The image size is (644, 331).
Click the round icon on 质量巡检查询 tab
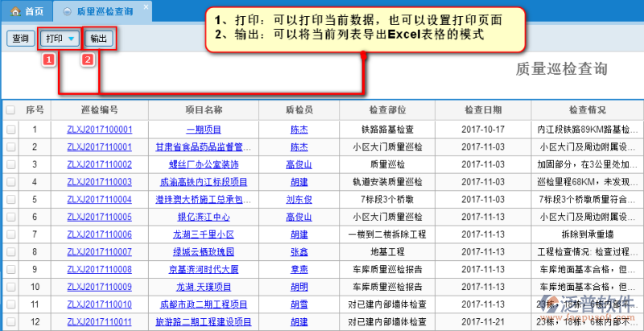(67, 11)
